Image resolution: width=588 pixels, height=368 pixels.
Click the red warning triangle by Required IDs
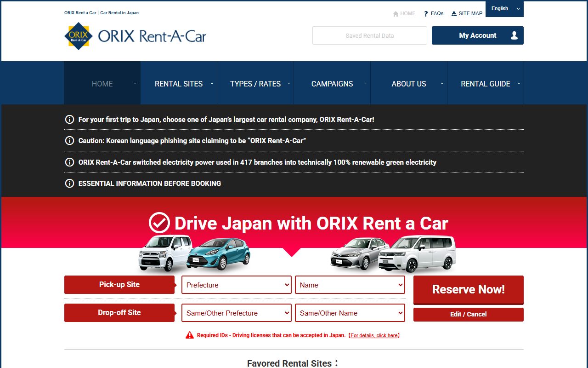(x=189, y=335)
